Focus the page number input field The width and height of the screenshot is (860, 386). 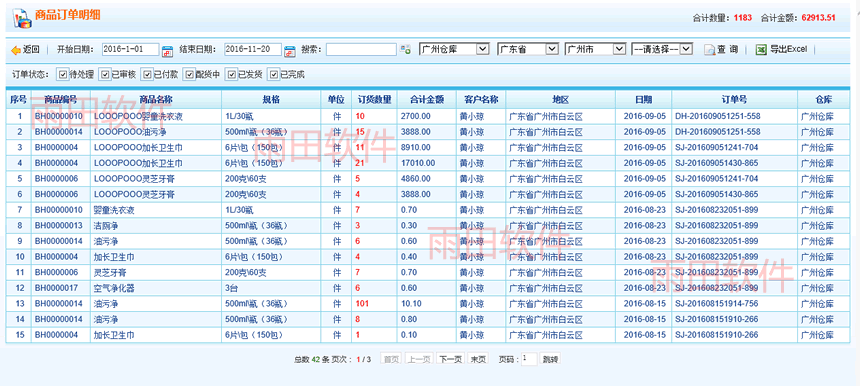click(529, 359)
